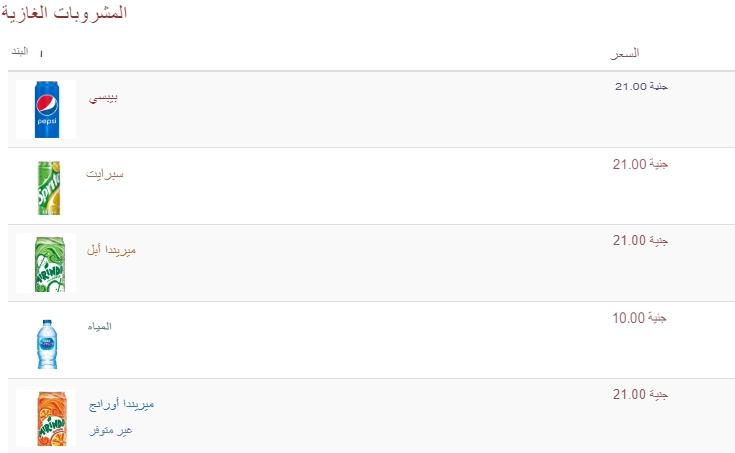
Task: Select the ميريندا أورانج item name
Action: 121,404
